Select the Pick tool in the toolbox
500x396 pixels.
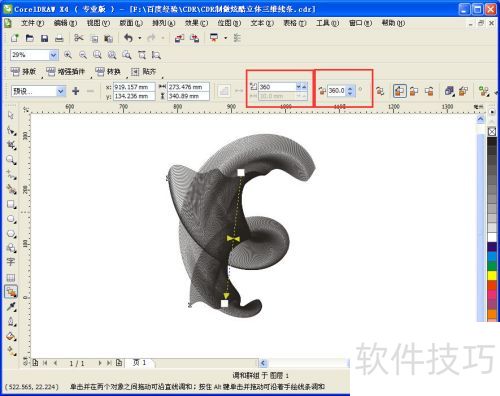pyautogui.click(x=11, y=115)
